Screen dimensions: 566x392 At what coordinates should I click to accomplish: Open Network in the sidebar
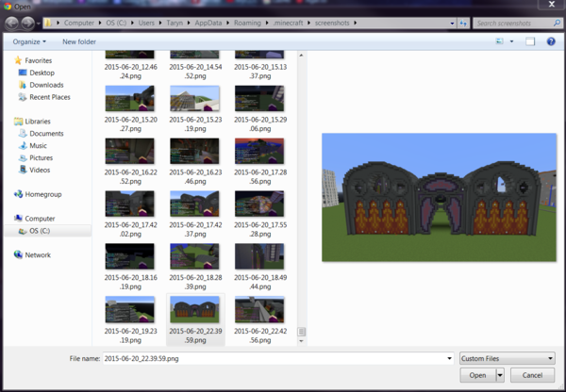38,254
